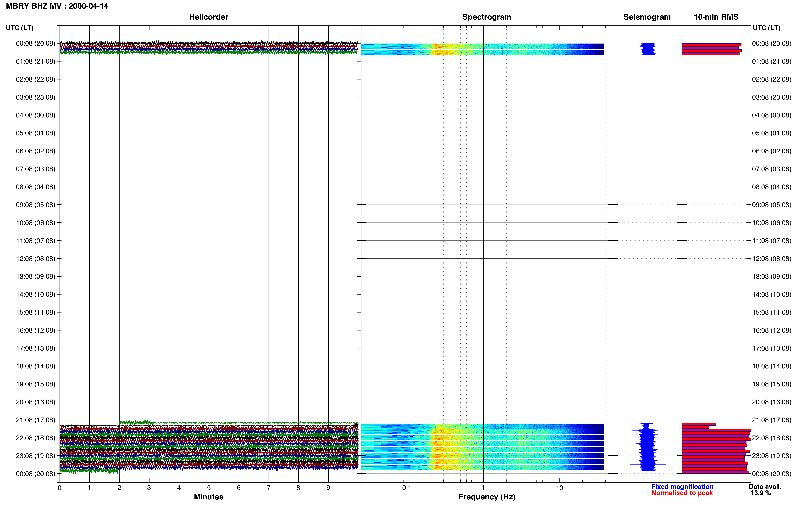This screenshot has height=508, width=812.
Task: Select the Seismogram panel heading
Action: click(x=647, y=17)
